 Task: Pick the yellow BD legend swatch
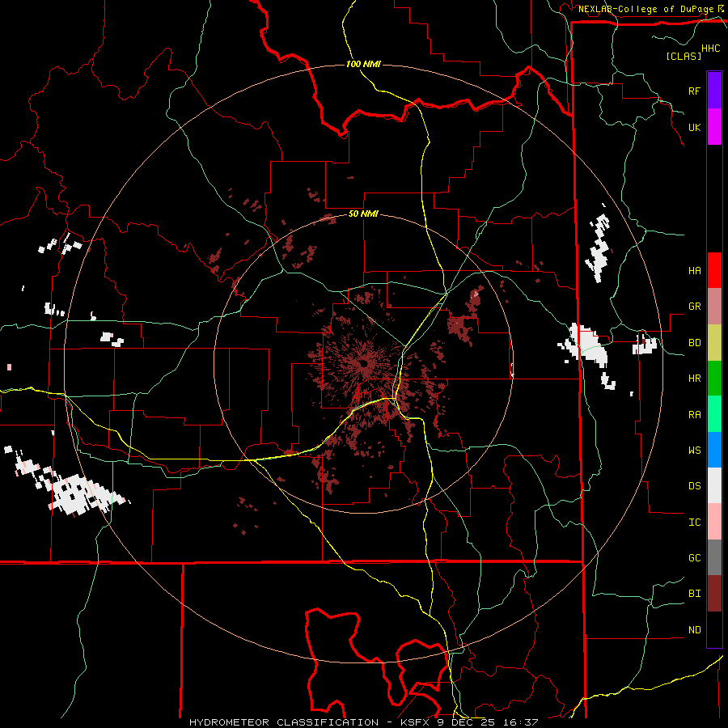click(x=714, y=342)
